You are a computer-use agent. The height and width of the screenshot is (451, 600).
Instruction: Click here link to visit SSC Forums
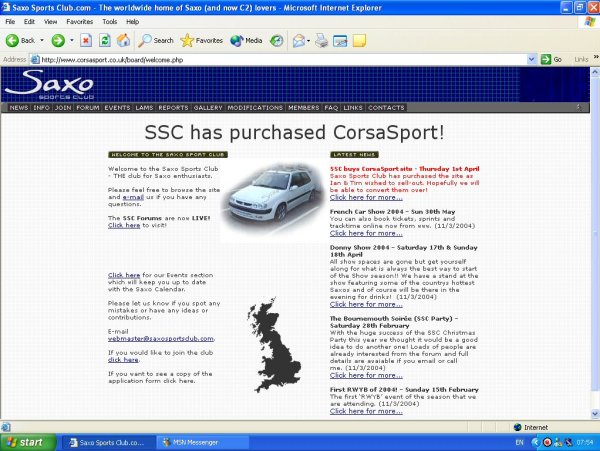(x=124, y=225)
